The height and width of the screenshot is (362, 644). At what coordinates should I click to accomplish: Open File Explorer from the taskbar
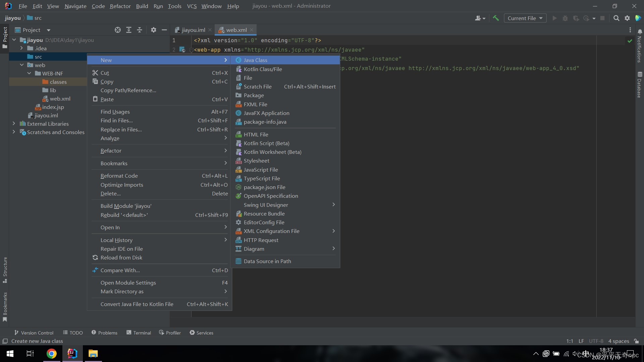[93, 354]
